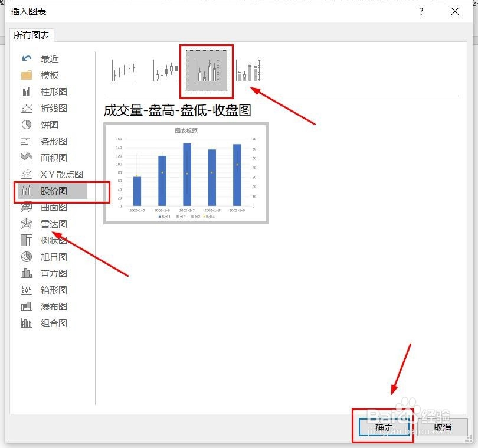The image size is (478, 448).
Task: Click the 成交量-盘高-盘低-收盘图 heading
Action: pyautogui.click(x=178, y=110)
